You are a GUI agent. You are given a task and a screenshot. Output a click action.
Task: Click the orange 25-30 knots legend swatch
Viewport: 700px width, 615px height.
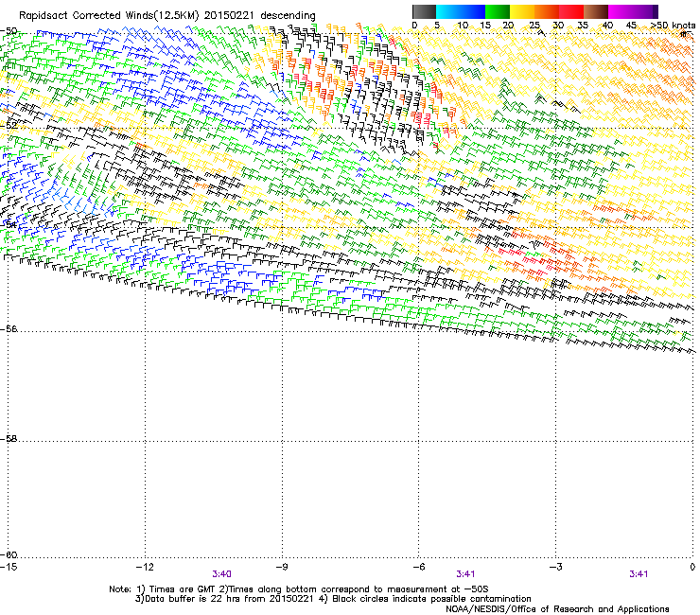(x=547, y=11)
